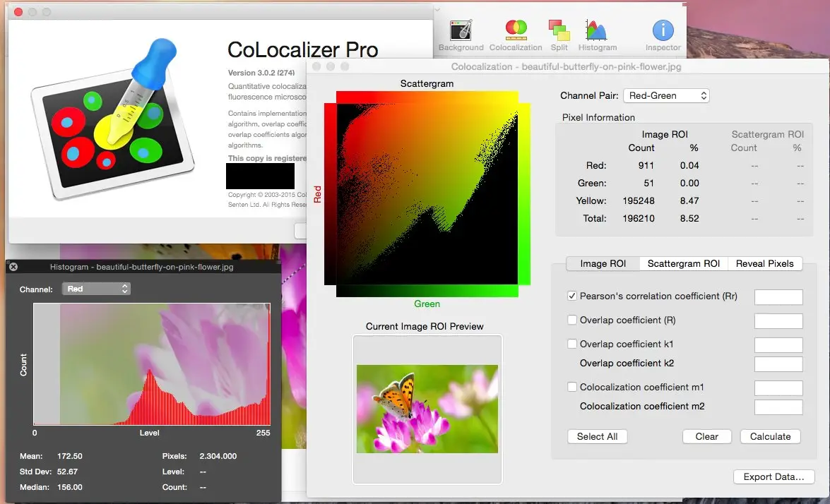
Task: Select the Colocalization coefficient m1 result field
Action: (778, 388)
